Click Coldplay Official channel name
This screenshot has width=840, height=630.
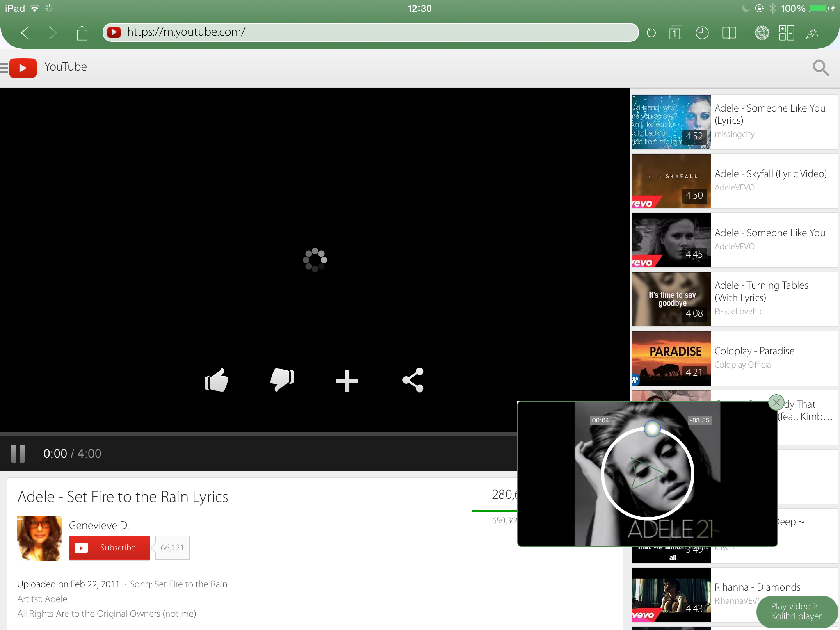pos(744,365)
